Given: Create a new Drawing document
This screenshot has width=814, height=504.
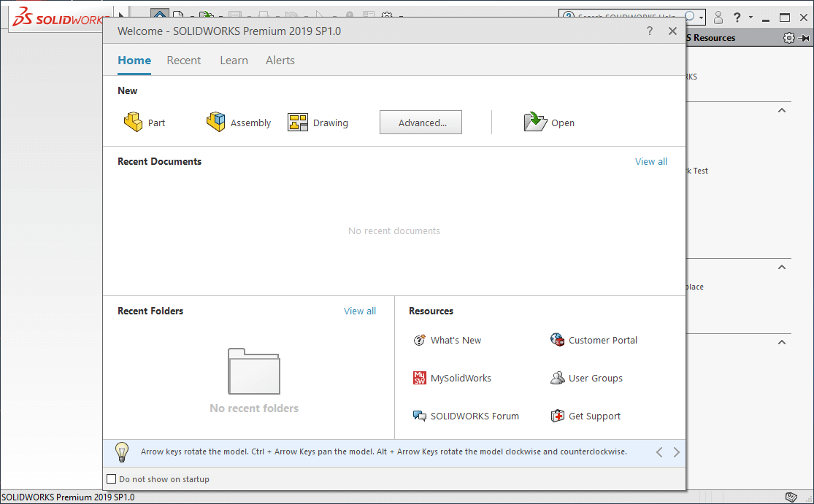Looking at the screenshot, I should (x=318, y=123).
